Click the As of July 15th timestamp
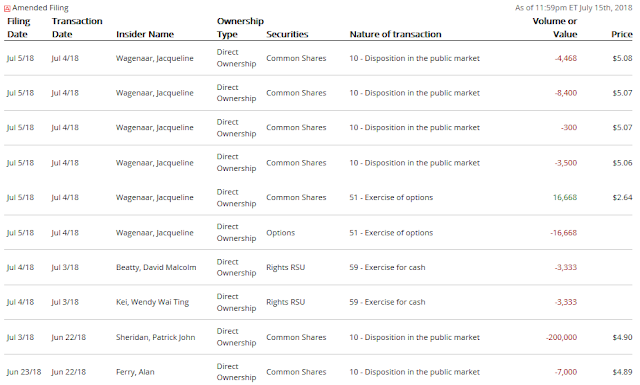 click(x=573, y=8)
